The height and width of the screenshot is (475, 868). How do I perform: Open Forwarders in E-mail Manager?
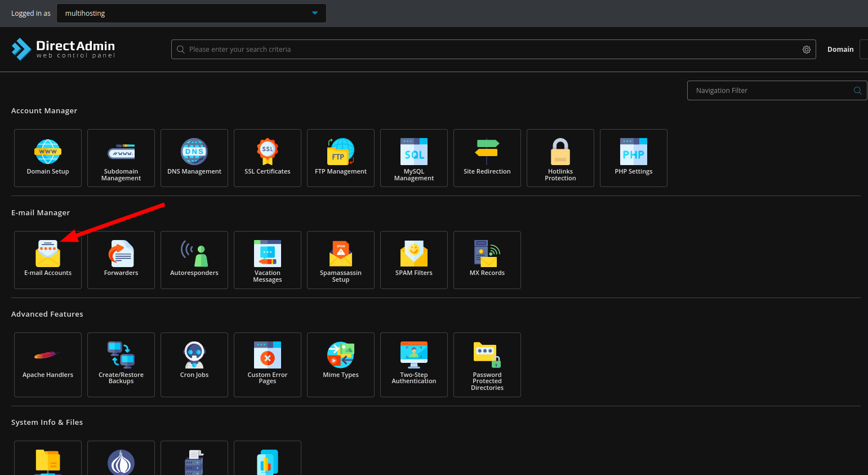(x=121, y=260)
